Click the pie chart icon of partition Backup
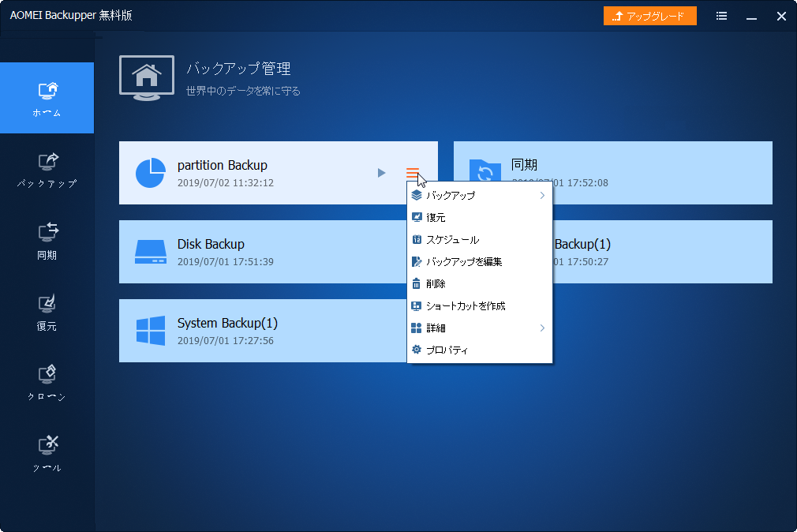This screenshot has width=797, height=532. click(x=151, y=173)
